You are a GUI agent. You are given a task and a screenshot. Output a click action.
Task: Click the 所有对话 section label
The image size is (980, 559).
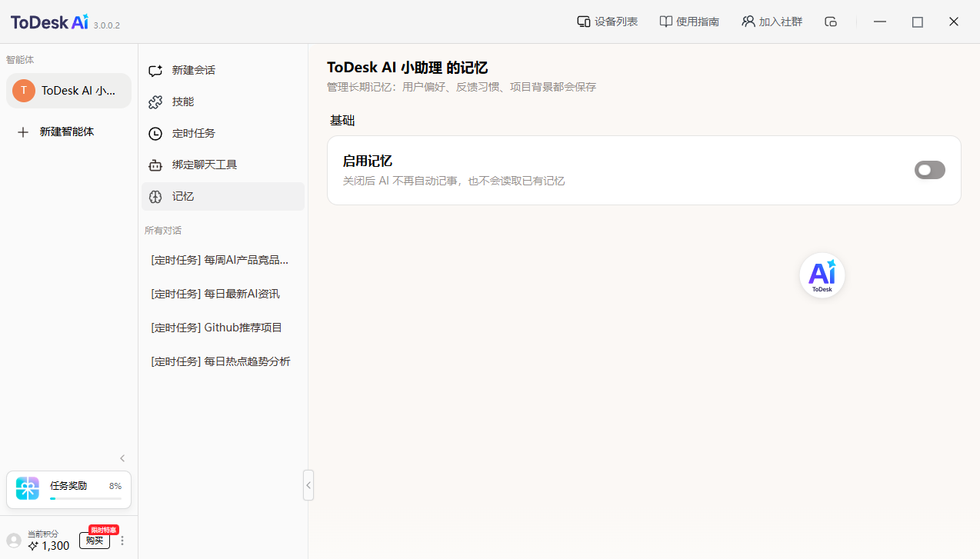163,230
